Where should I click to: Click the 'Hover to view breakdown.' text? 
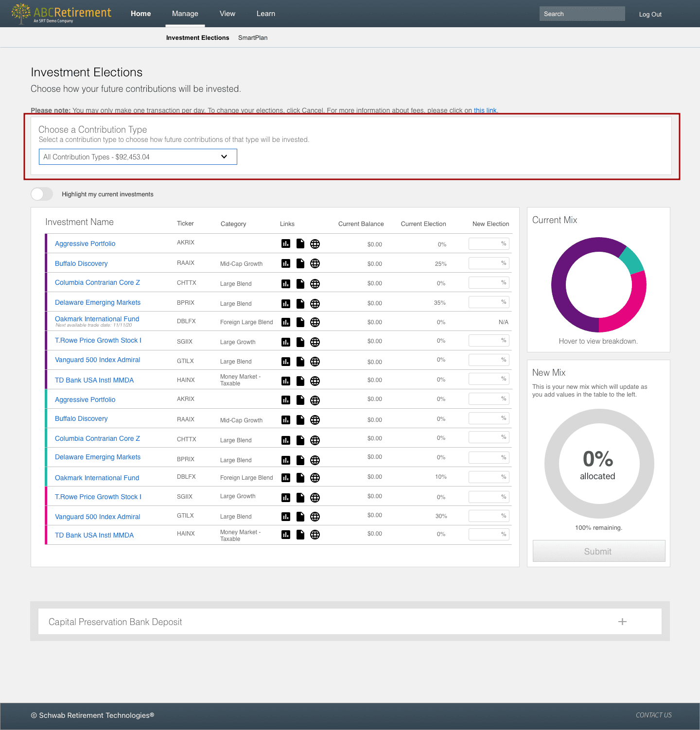pos(598,341)
